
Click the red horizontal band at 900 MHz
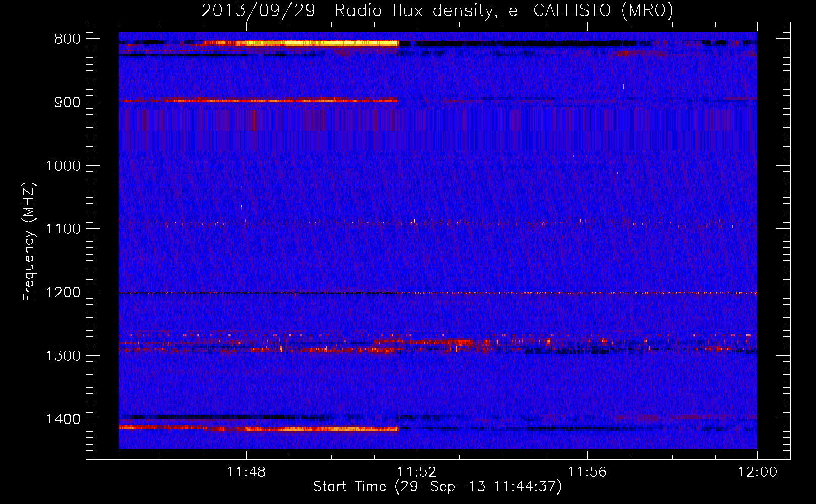pyautogui.click(x=261, y=100)
